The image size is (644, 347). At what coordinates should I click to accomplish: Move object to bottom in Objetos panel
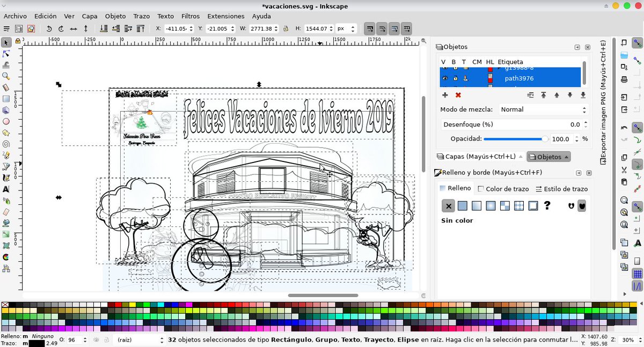[583, 95]
